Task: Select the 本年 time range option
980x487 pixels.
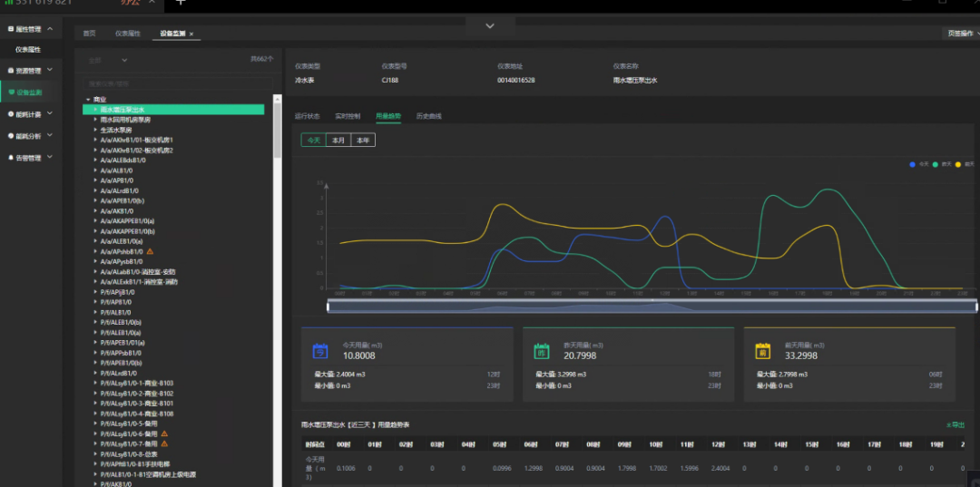Action: (x=363, y=140)
